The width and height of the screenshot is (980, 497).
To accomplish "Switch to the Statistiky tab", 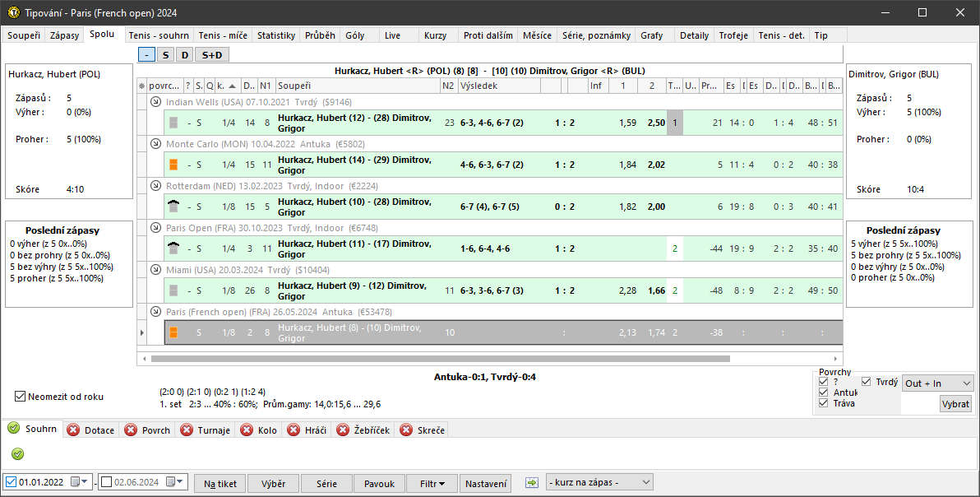I will coord(275,35).
